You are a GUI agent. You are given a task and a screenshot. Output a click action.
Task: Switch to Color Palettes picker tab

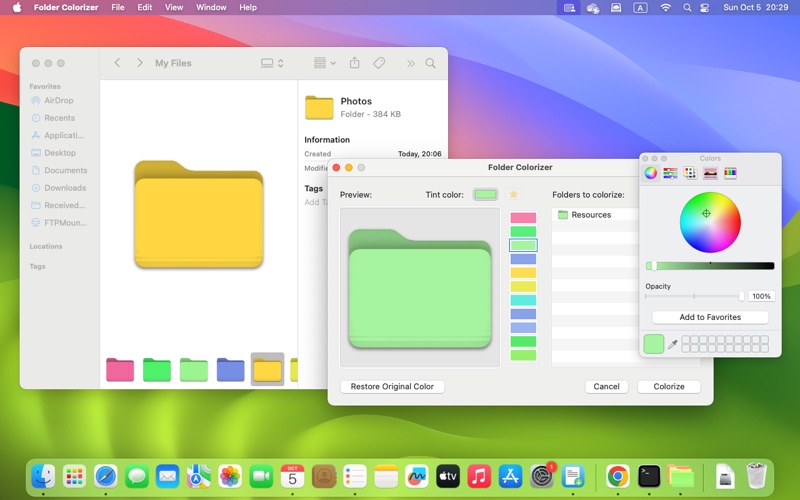pos(690,173)
